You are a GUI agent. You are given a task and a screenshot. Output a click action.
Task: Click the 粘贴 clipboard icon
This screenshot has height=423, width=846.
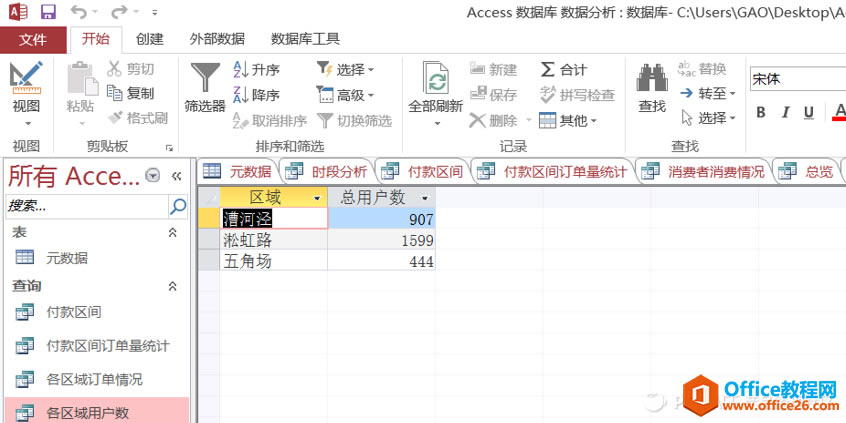81,79
